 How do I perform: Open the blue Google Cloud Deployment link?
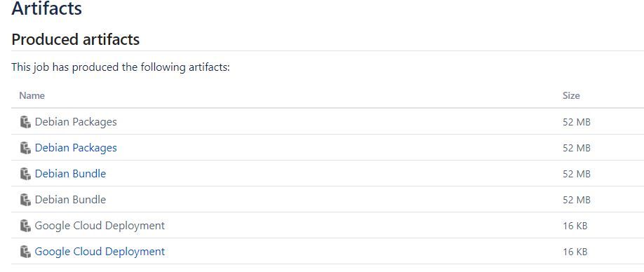(100, 252)
